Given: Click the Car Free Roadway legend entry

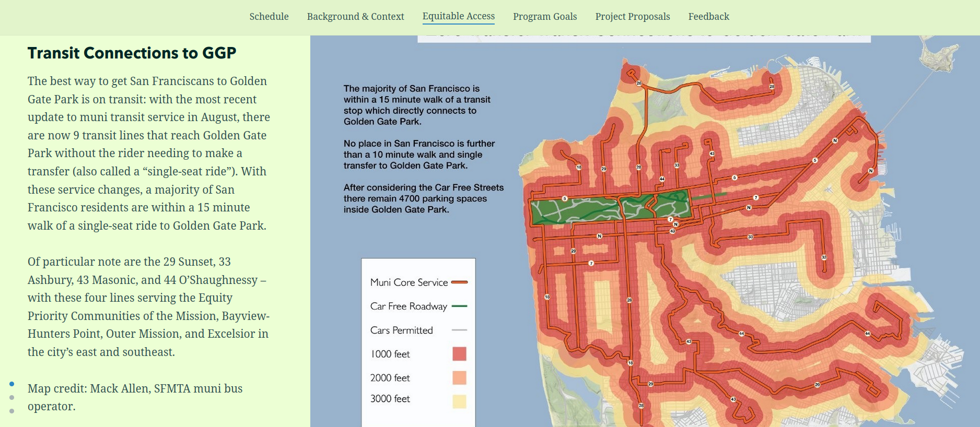Looking at the screenshot, I should [418, 306].
